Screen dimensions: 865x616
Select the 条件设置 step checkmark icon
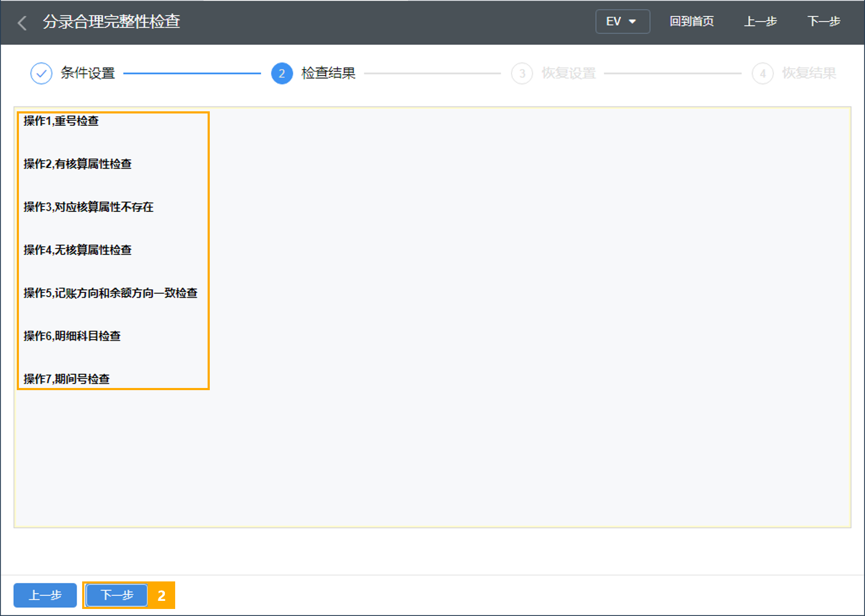pos(41,73)
